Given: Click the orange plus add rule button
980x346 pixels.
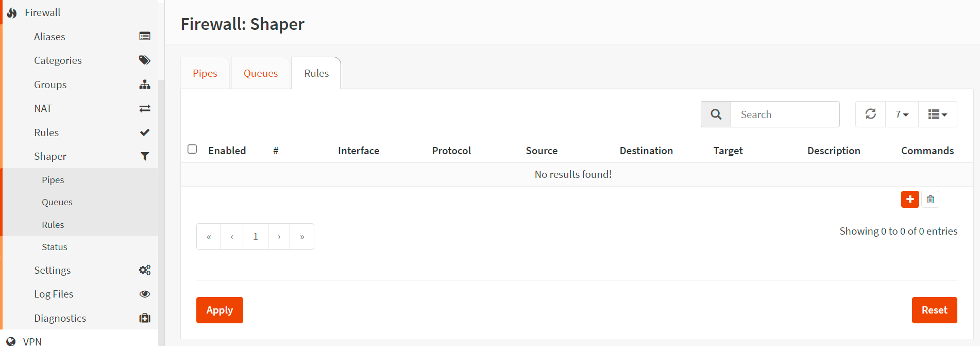Looking at the screenshot, I should (x=909, y=199).
